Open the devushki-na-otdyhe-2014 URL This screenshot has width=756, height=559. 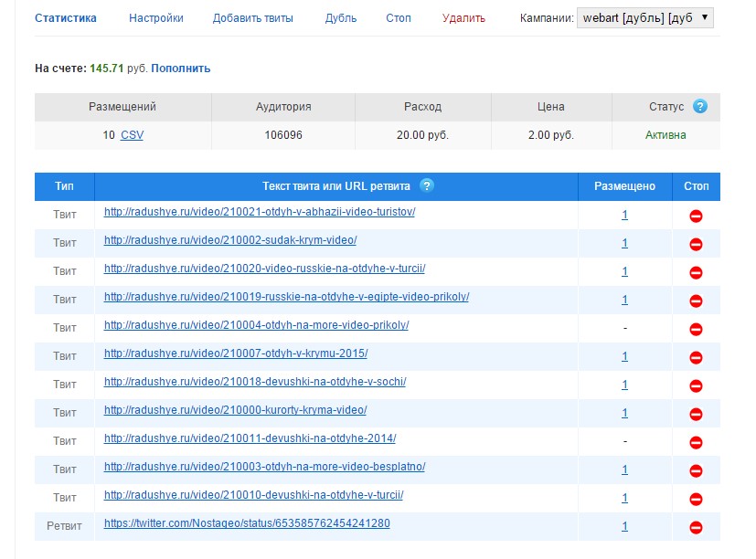250,438
